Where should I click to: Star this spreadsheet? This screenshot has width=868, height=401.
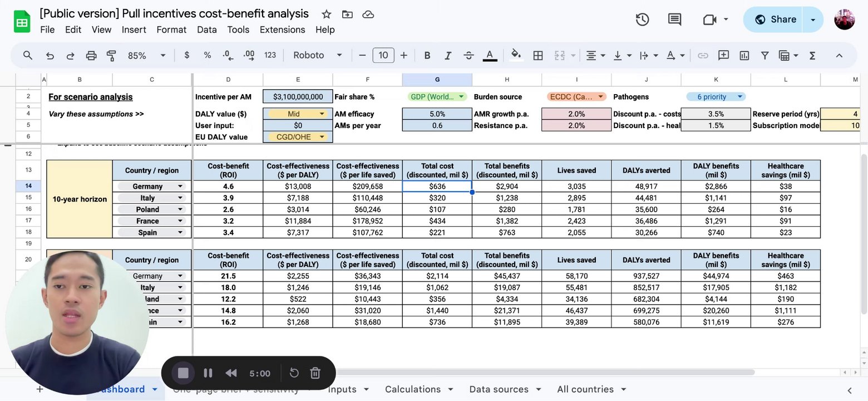click(327, 14)
